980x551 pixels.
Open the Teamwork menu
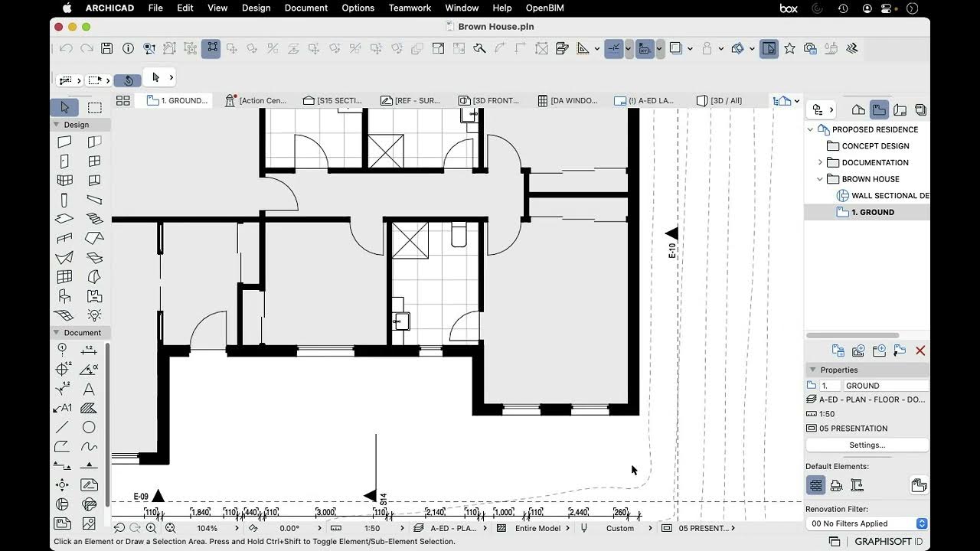[x=410, y=8]
